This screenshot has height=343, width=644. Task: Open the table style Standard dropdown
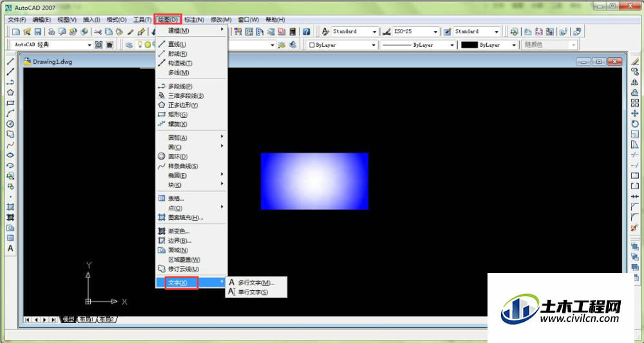[497, 32]
